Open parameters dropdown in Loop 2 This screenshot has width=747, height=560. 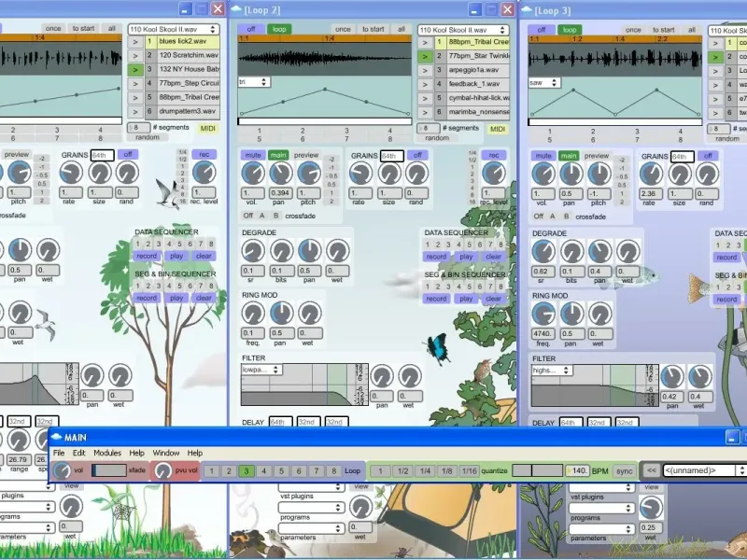pyautogui.click(x=311, y=528)
